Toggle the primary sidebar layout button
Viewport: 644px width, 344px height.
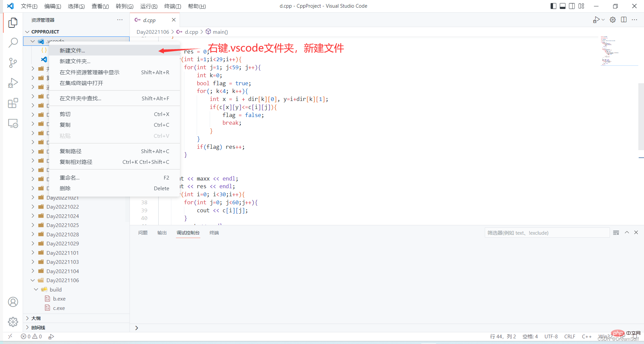click(553, 6)
